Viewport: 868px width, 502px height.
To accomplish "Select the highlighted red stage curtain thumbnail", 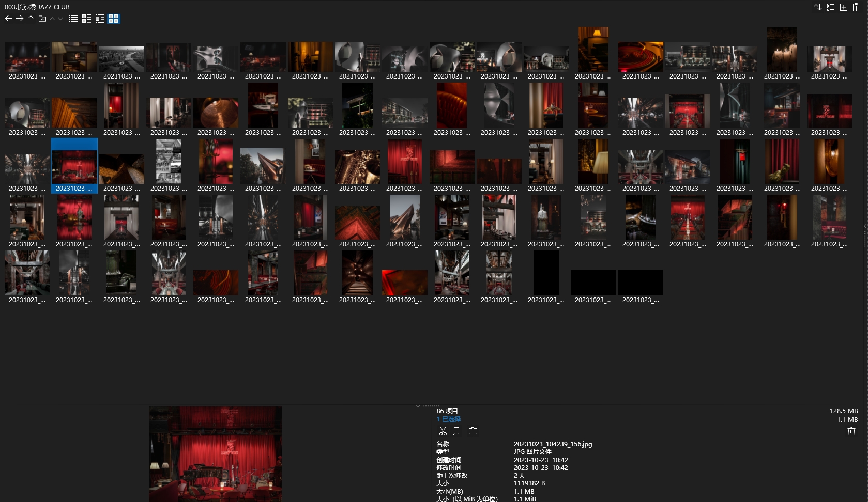I will [74, 166].
